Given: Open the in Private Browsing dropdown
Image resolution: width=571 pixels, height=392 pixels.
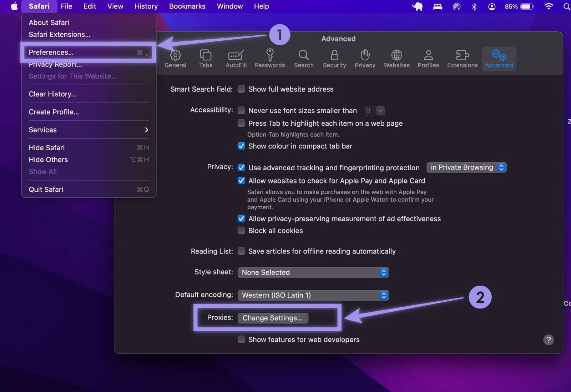Looking at the screenshot, I should click(x=466, y=167).
